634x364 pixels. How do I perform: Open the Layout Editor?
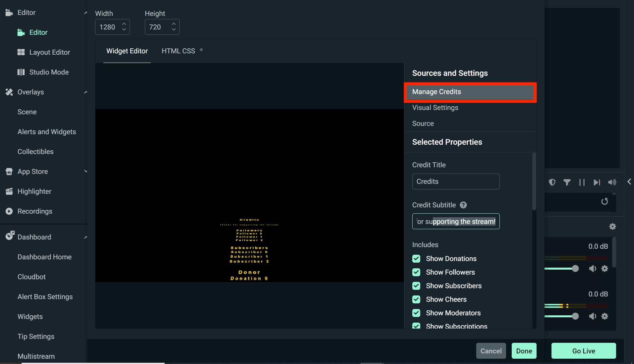coord(49,52)
